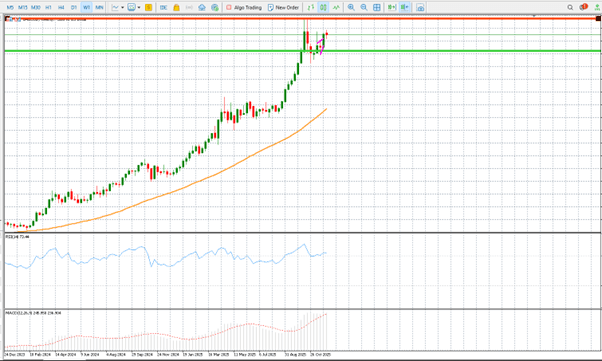Click the MACD indicator label

coord(33,313)
